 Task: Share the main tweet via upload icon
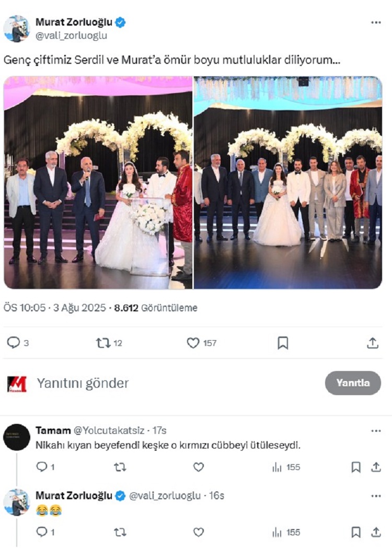[x=372, y=343]
